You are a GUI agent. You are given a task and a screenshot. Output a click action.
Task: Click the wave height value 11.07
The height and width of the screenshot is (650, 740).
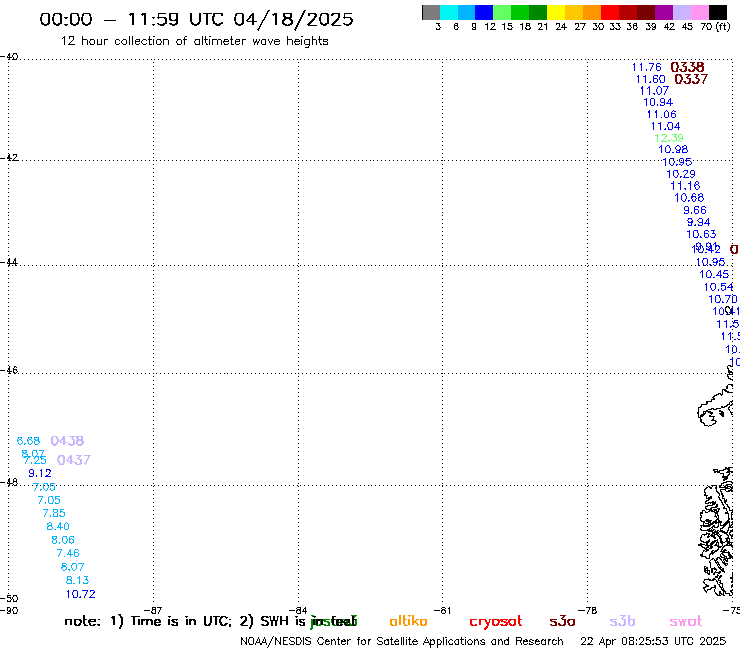coord(654,91)
